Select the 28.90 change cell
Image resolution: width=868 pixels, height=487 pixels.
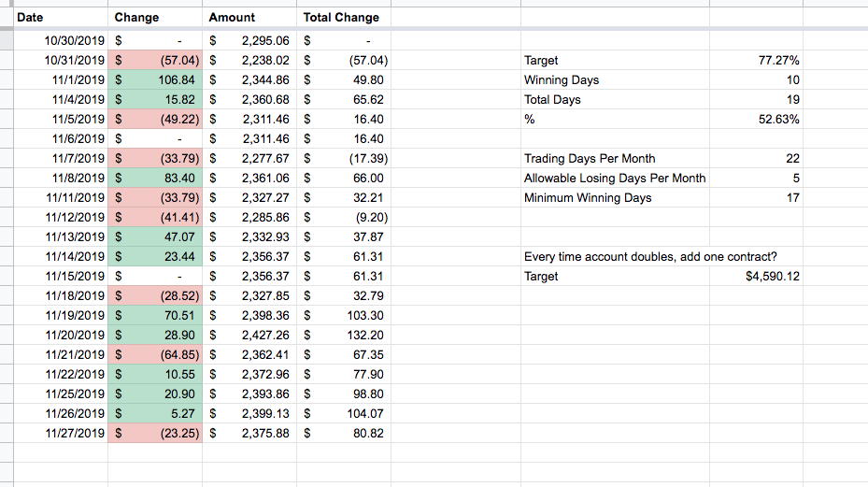point(155,336)
